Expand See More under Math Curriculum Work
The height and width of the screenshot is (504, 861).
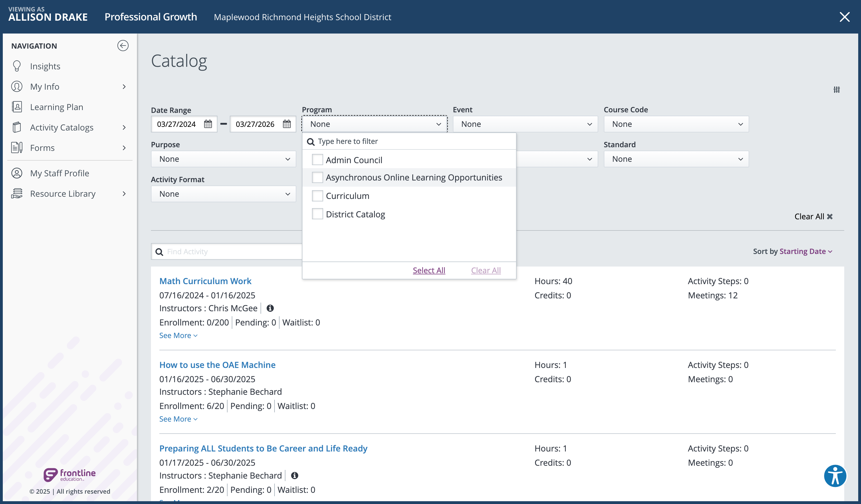(178, 336)
